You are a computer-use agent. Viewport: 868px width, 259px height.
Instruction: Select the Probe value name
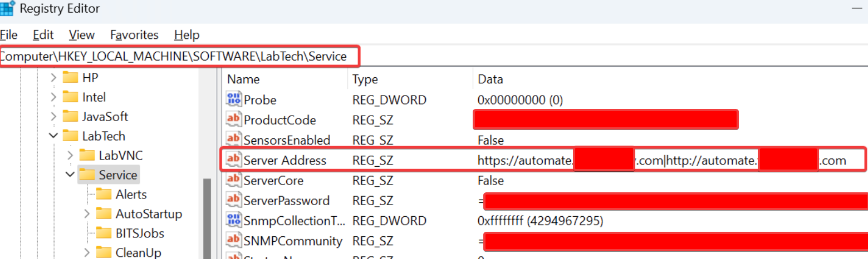pyautogui.click(x=260, y=100)
